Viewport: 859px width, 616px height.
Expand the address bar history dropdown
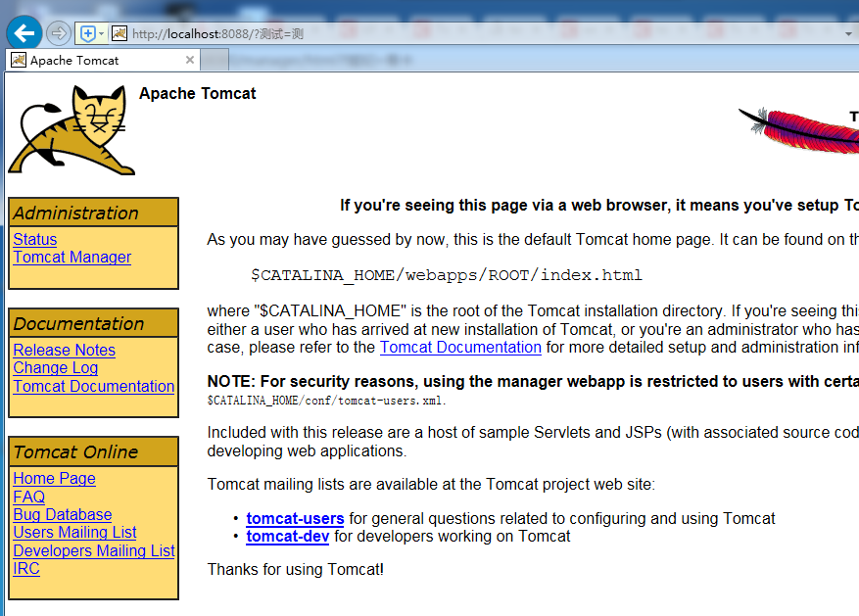(848, 34)
